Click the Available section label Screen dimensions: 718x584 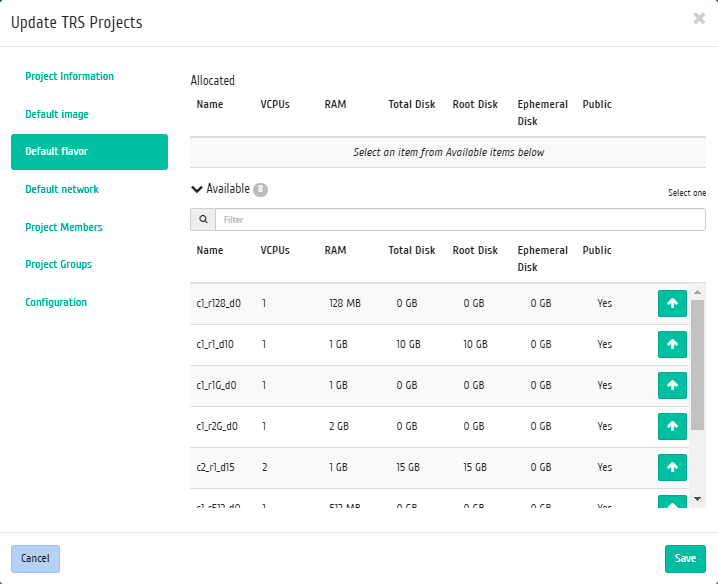point(228,189)
